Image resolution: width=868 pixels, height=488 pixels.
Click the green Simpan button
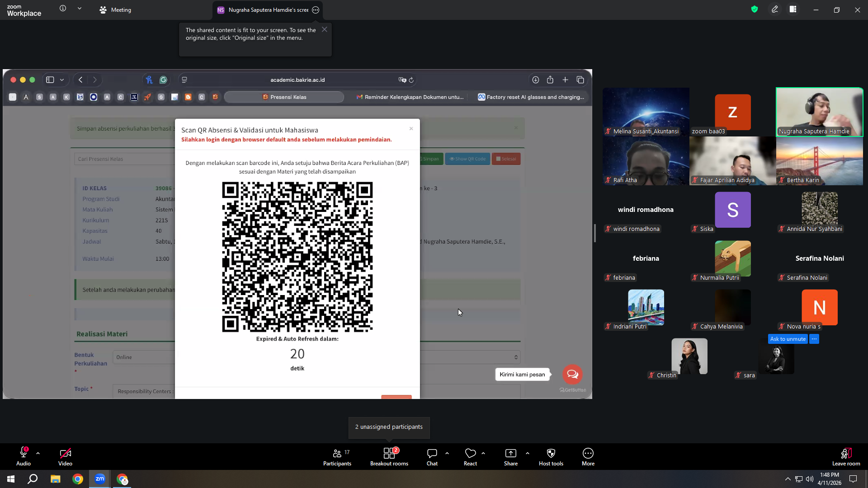pyautogui.click(x=431, y=159)
